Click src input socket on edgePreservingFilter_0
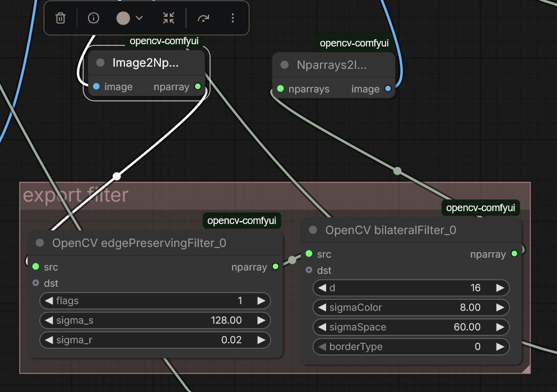557x392 pixels. (35, 267)
